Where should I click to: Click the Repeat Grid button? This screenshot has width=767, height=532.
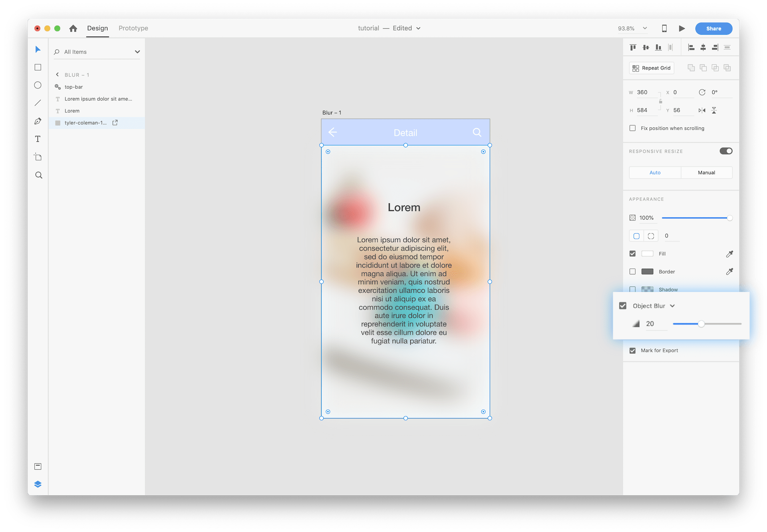click(x=652, y=68)
